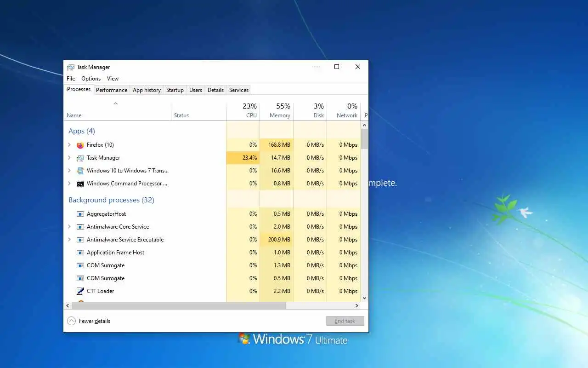Switch to the Startup tab
The width and height of the screenshot is (588, 368).
175,90
